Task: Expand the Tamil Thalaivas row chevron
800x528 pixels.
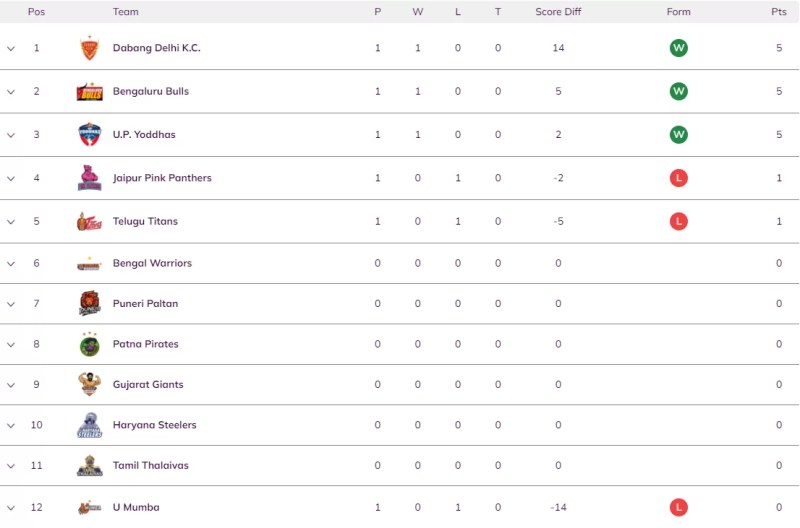Action: pos(11,466)
